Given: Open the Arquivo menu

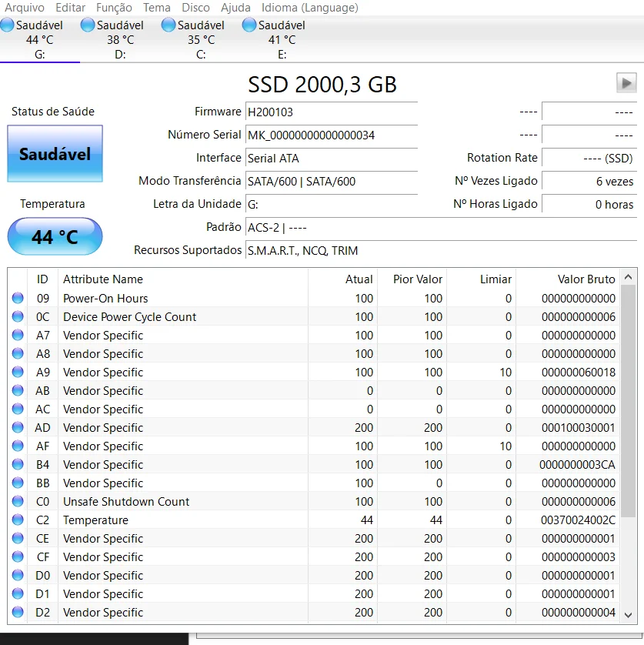Looking at the screenshot, I should [25, 8].
